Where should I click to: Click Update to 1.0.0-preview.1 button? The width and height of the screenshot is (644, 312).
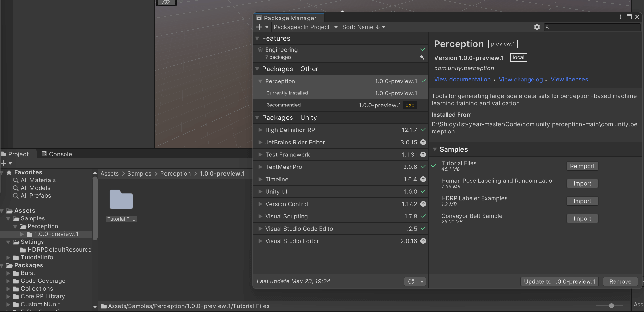tap(560, 281)
